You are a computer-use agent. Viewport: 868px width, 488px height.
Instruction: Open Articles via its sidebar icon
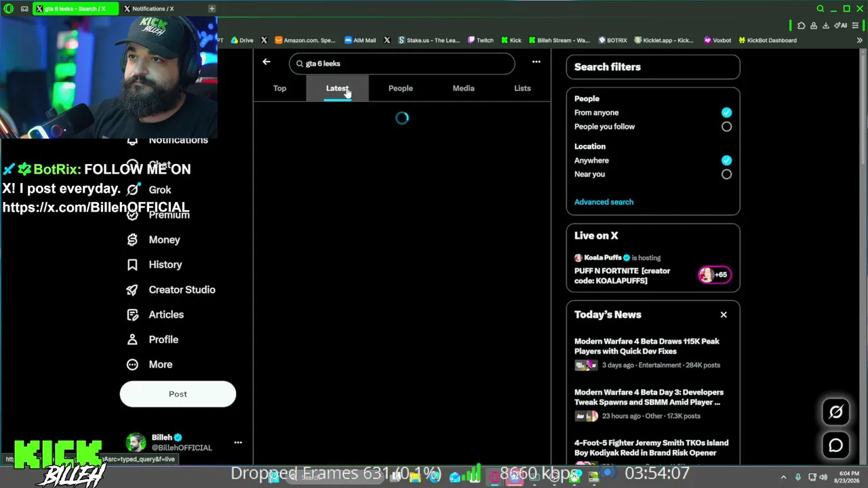pos(132,314)
